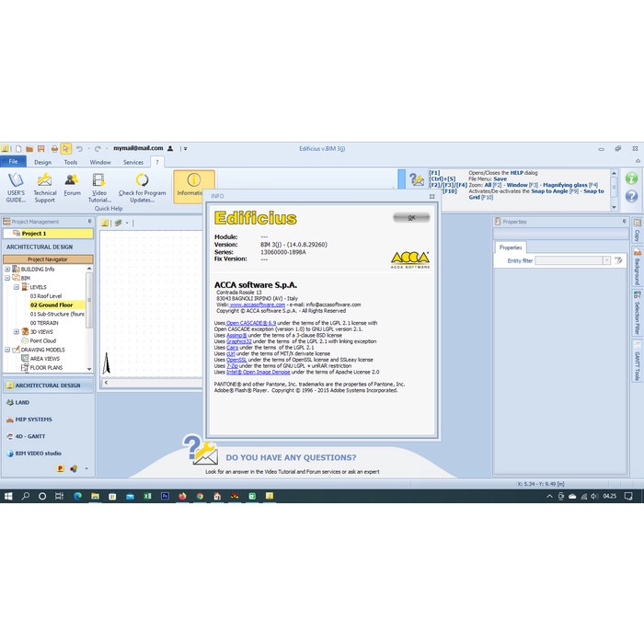Collapse the DRAWING MODELS tree node
644x644 pixels.
[7, 350]
